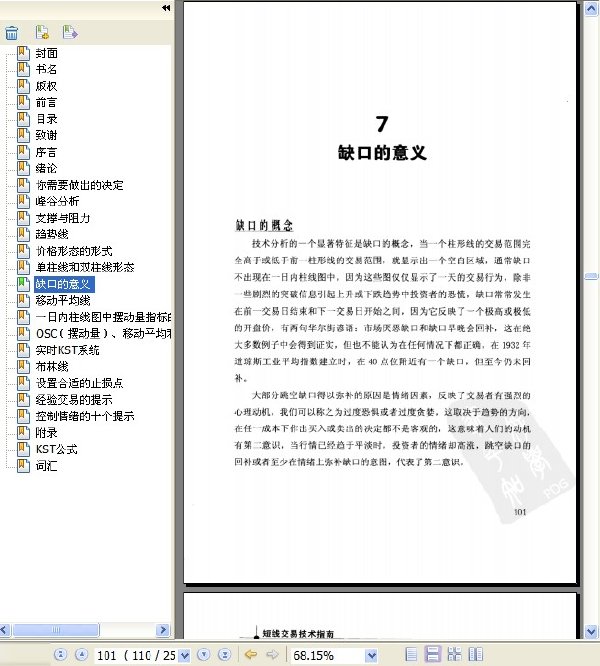Click bookmark panel scroll-left arrow

click(x=5, y=629)
